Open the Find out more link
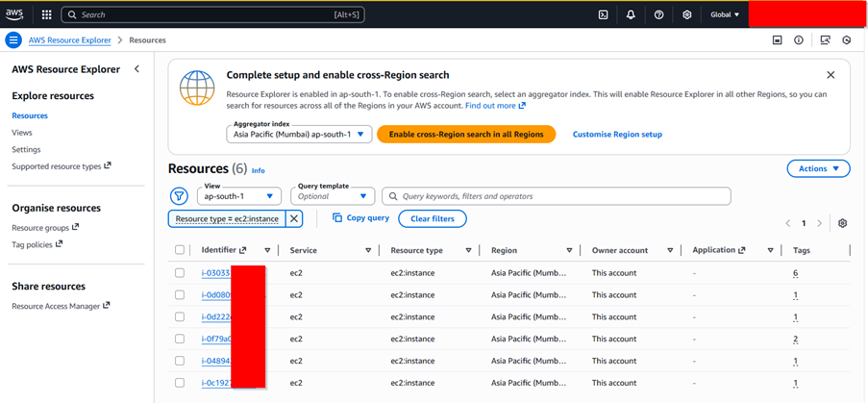 pos(495,105)
